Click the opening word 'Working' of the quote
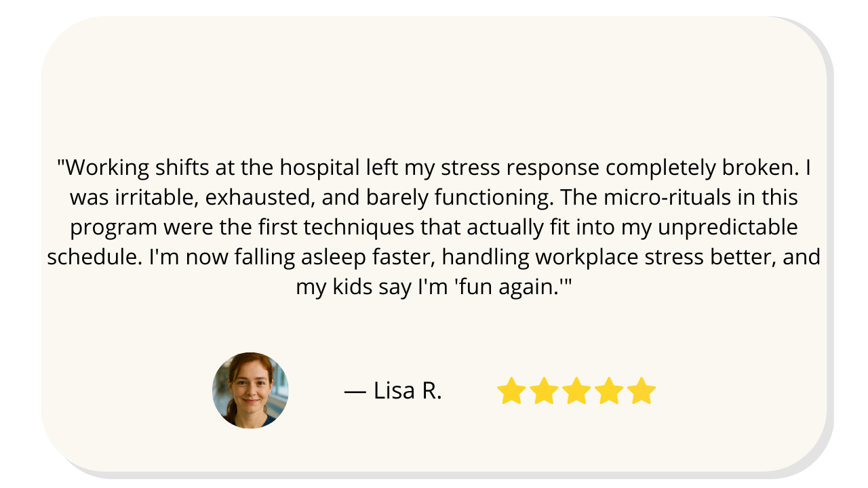Image resolution: width=868 pixels, height=488 pixels. pyautogui.click(x=105, y=167)
